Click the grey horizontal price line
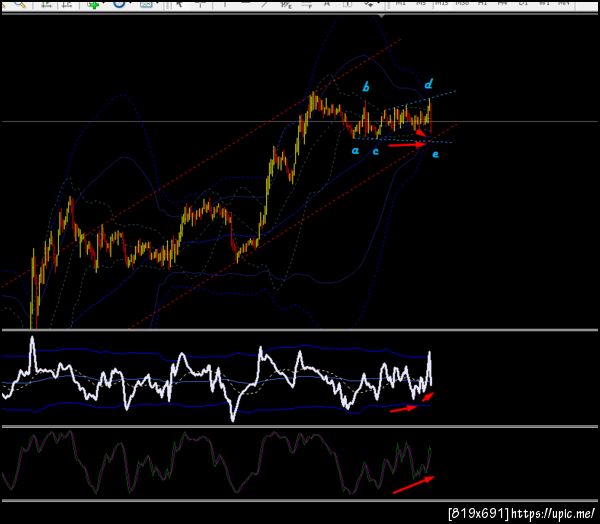This screenshot has height=524, width=600. [x=300, y=122]
